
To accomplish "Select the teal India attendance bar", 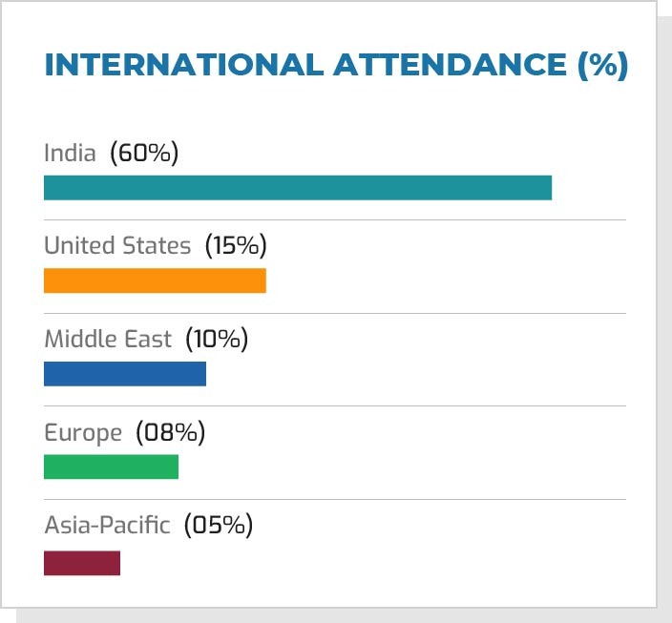I will 298,188.
